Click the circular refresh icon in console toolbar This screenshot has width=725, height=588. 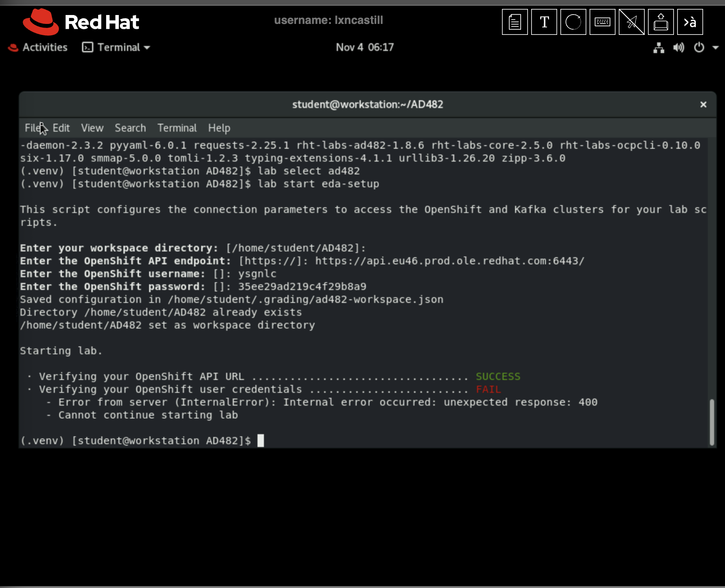click(573, 22)
